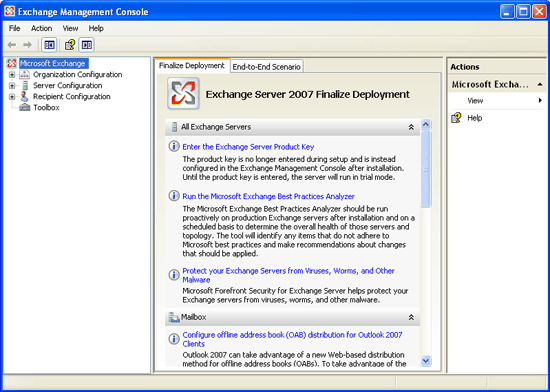
Task: Select Recipient Configuration label in tree
Action: coord(72,96)
